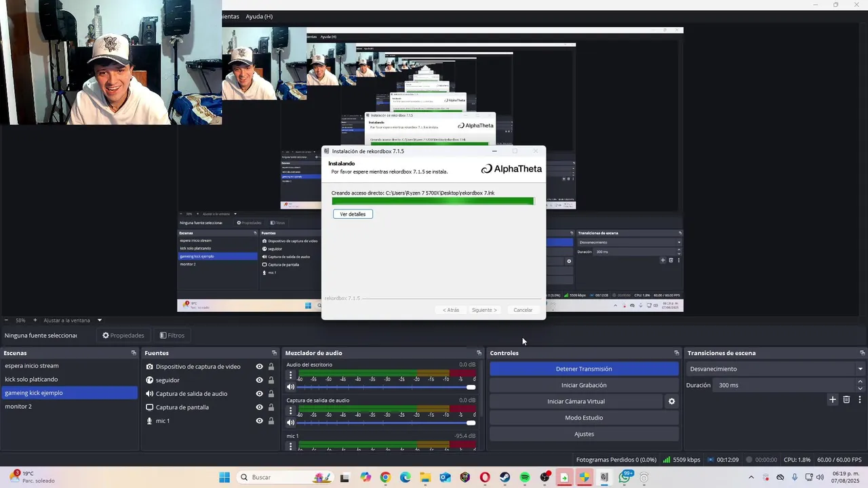Hide the Dispositivo de captura de video source
This screenshot has height=488, width=868.
click(259, 367)
